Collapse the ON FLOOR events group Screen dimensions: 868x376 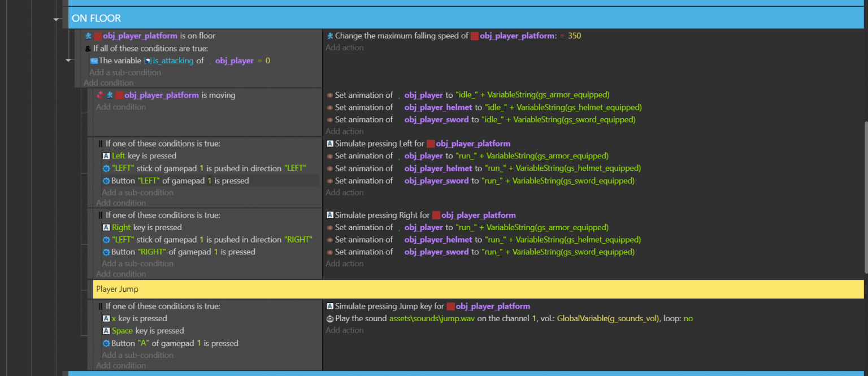57,19
